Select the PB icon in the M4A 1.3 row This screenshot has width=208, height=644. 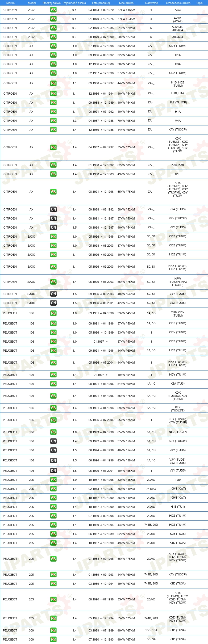coord(53,121)
